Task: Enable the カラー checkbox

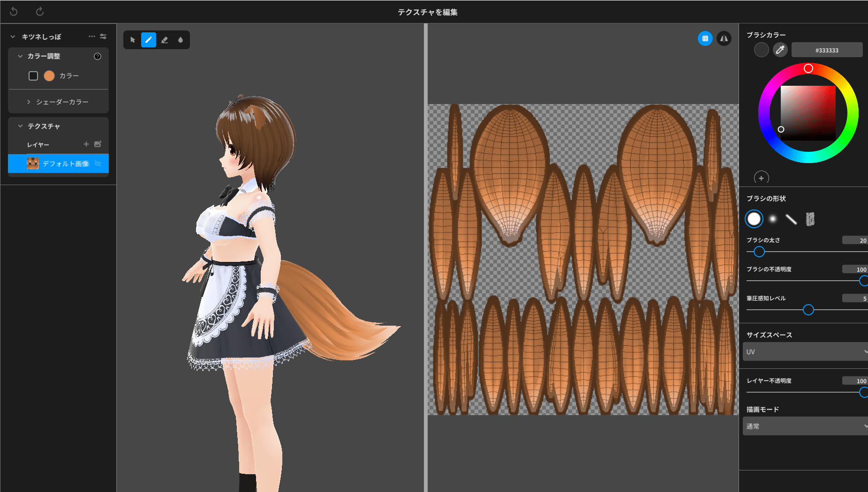Action: 33,76
